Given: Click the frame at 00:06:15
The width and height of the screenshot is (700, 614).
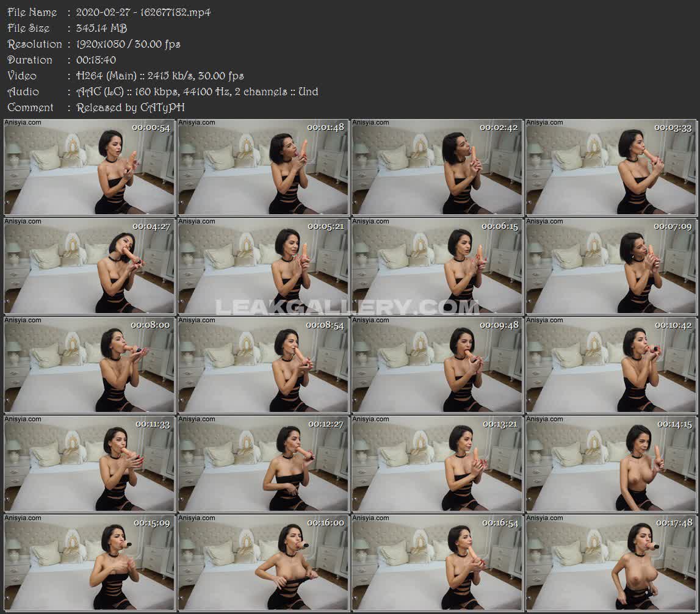Looking at the screenshot, I should point(437,265).
